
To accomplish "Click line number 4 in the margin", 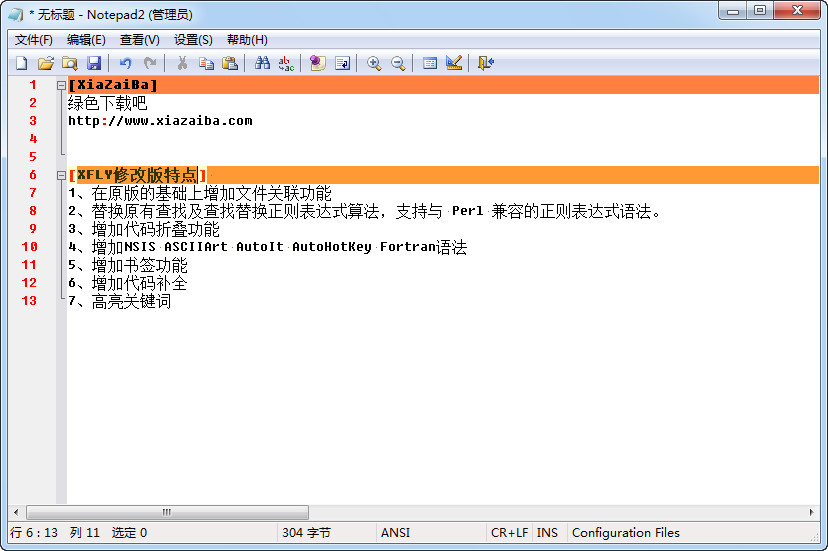I will click(33, 139).
